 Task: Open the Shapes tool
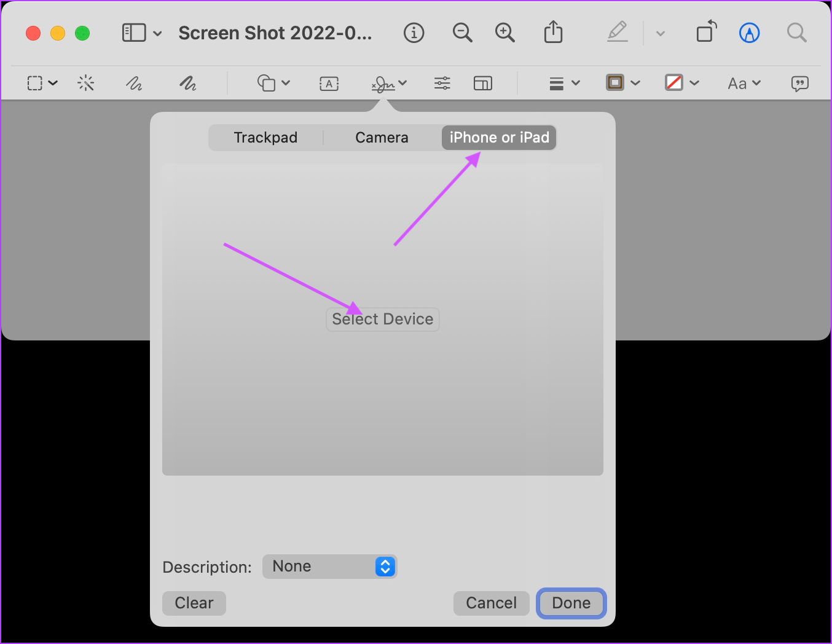click(x=266, y=83)
